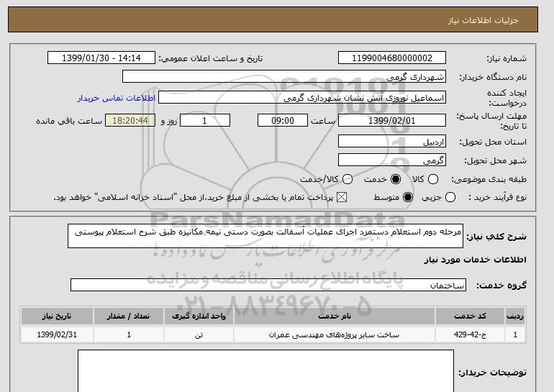Click the تعداد / مقدار column header
Screen dimensions: 554x392
coord(129,316)
